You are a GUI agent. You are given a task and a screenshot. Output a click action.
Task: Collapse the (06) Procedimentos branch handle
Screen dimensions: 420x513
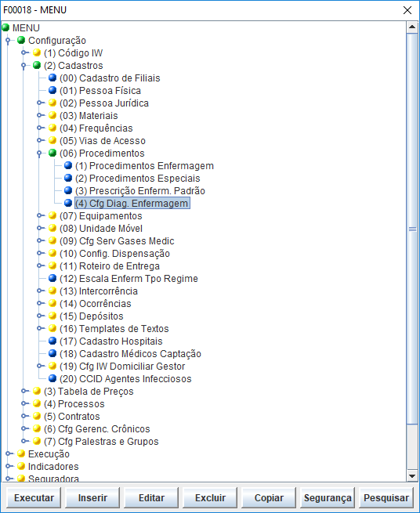coord(39,153)
